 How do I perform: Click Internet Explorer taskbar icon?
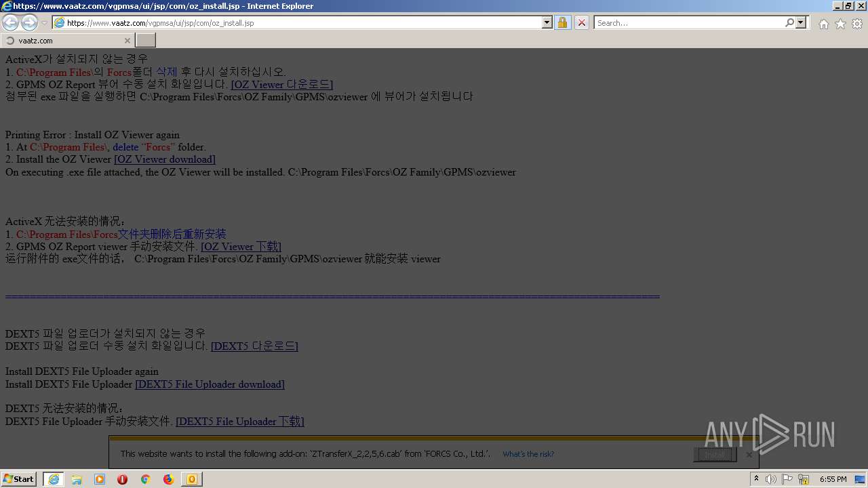(x=54, y=479)
